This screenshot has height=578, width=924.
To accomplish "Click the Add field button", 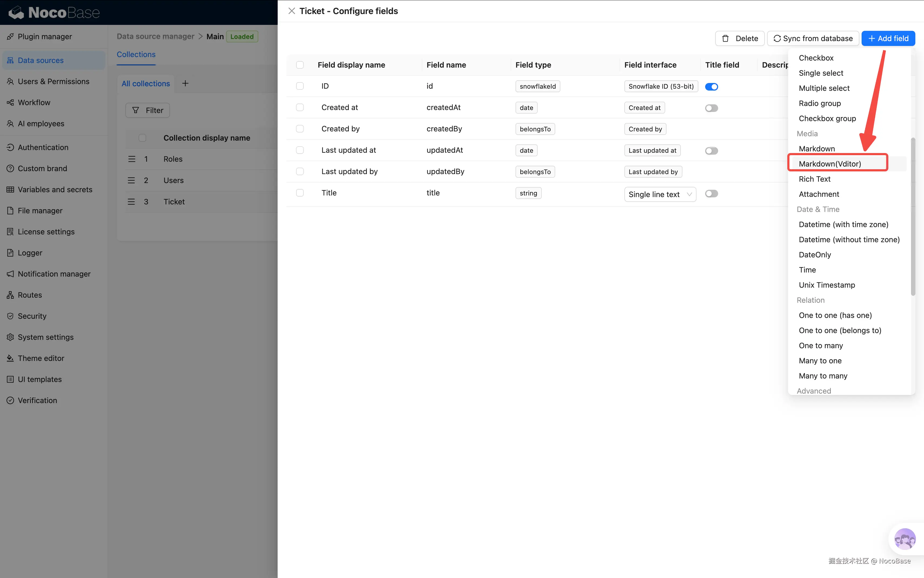I will (887, 38).
